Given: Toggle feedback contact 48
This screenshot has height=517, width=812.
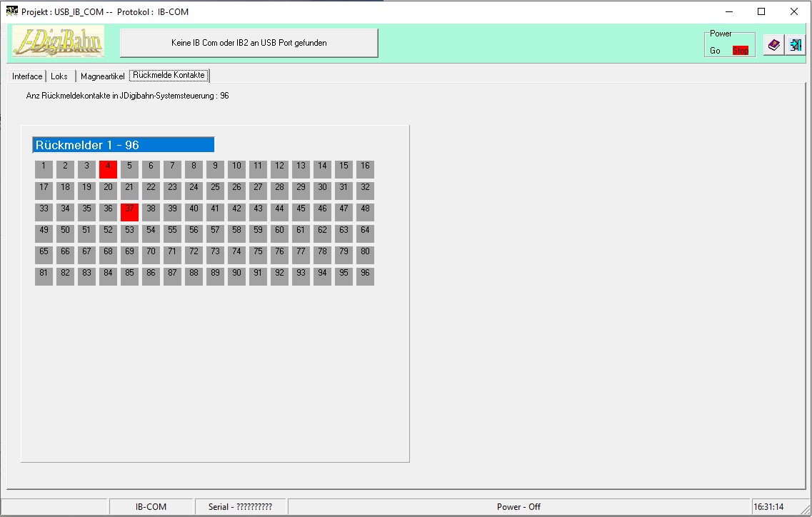Looking at the screenshot, I should (365, 212).
